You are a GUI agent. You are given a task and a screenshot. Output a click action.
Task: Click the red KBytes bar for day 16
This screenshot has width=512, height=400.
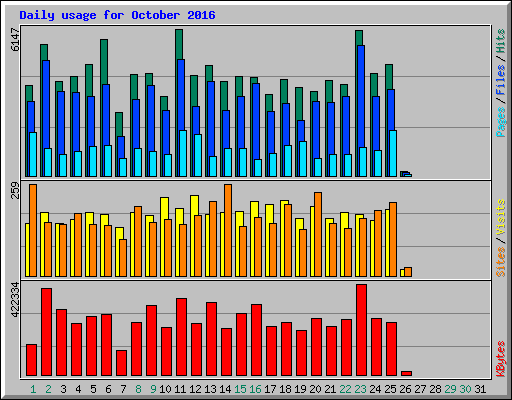point(256,340)
